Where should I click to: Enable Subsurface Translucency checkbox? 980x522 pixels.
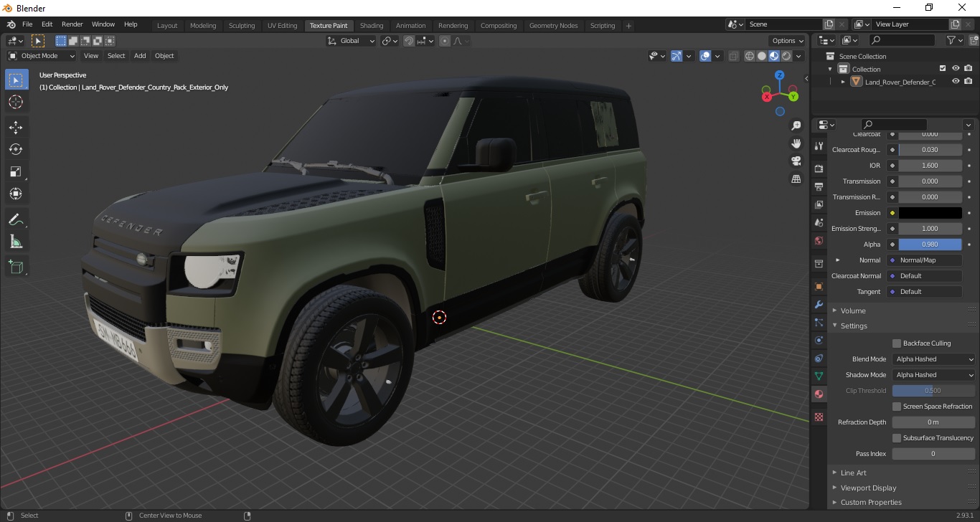[x=897, y=438]
